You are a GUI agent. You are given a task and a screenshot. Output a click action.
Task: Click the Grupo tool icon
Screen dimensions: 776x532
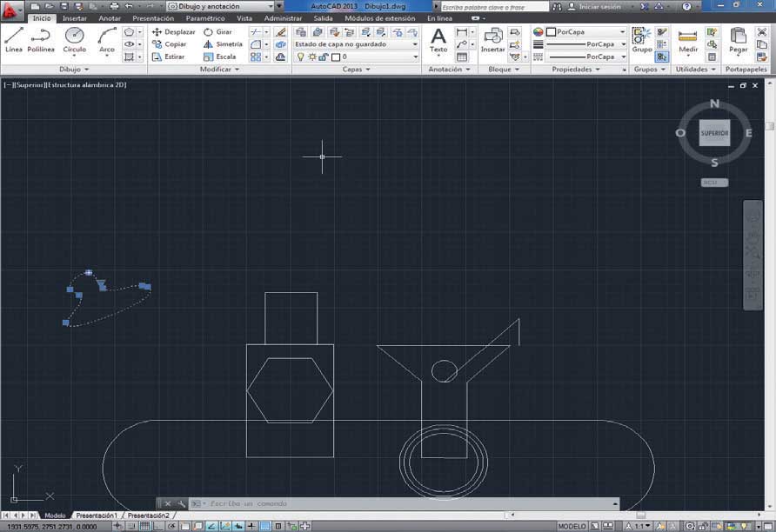coord(642,40)
